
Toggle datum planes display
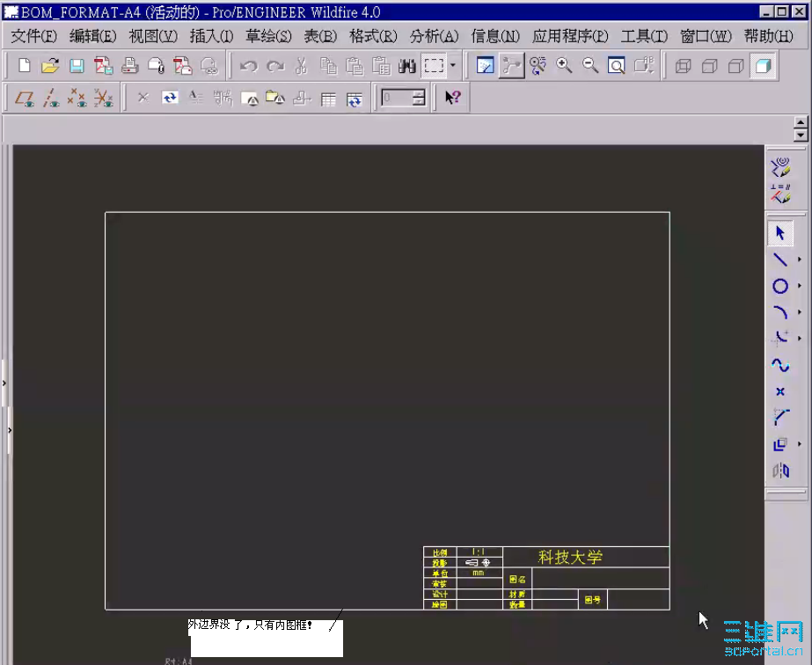25,98
